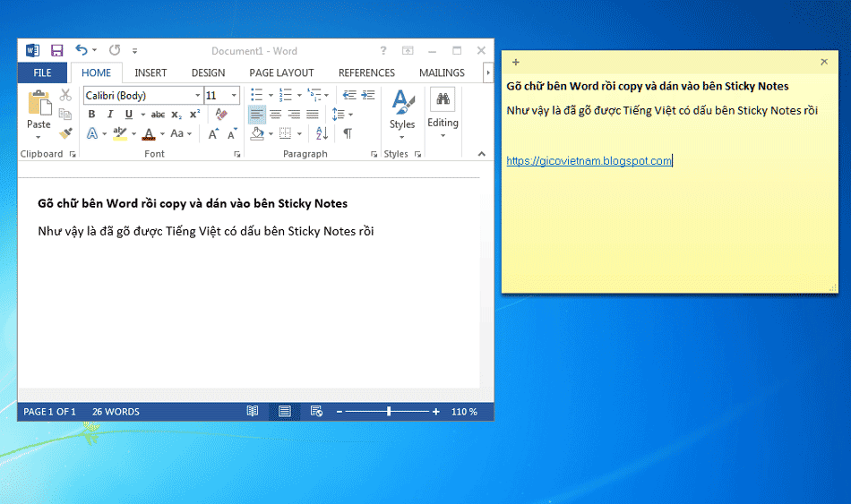Switch to the PAGE LAYOUT tab
This screenshot has height=504, width=851.
pos(281,73)
